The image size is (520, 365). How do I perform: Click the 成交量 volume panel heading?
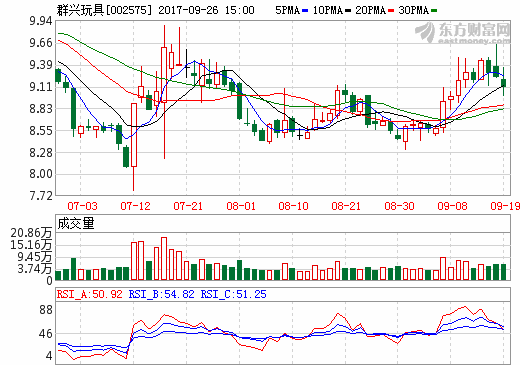[76, 223]
